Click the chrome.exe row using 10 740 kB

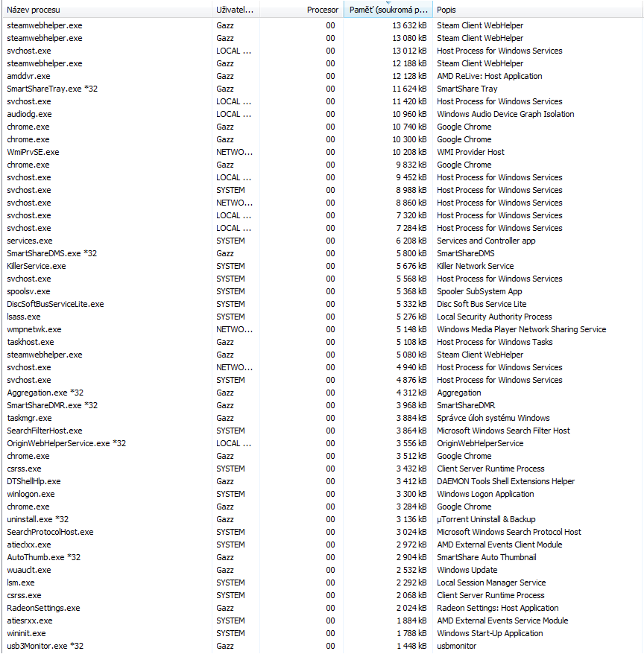[x=323, y=127]
